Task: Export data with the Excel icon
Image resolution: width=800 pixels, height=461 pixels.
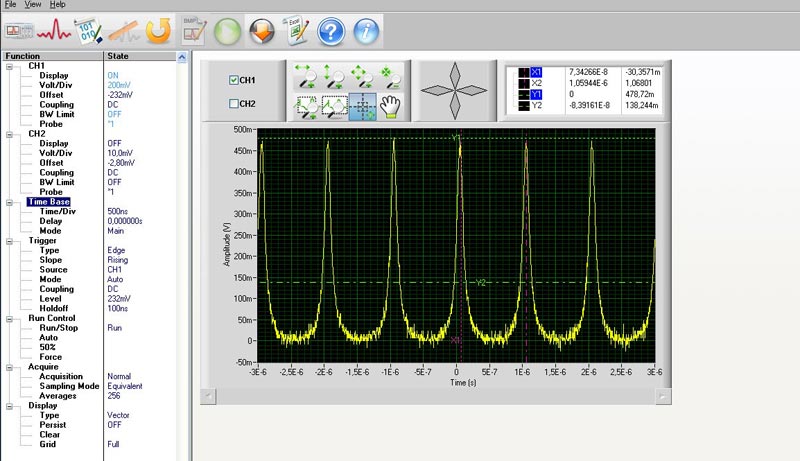Action: [x=296, y=31]
